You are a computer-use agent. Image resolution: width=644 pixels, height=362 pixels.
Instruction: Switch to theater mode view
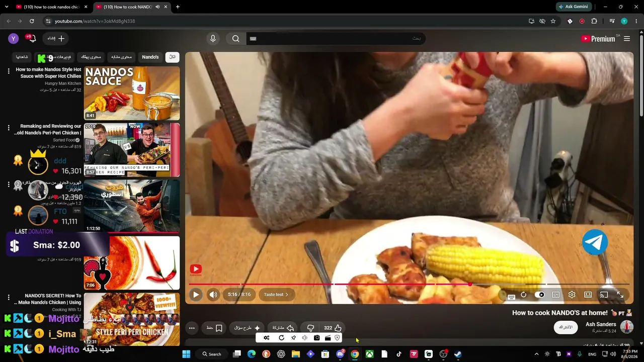pyautogui.click(x=588, y=295)
